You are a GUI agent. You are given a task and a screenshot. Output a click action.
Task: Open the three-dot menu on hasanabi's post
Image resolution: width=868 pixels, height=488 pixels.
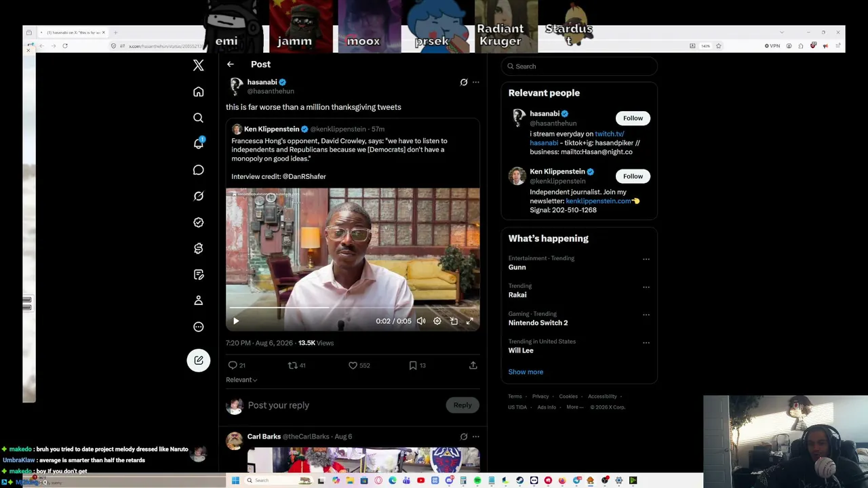coord(476,82)
